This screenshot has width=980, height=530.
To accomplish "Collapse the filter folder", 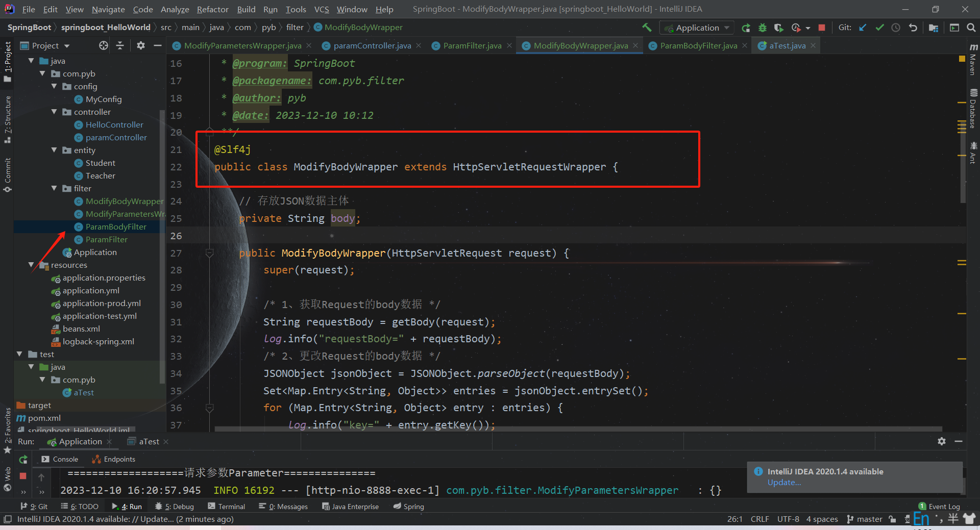I will (x=54, y=188).
